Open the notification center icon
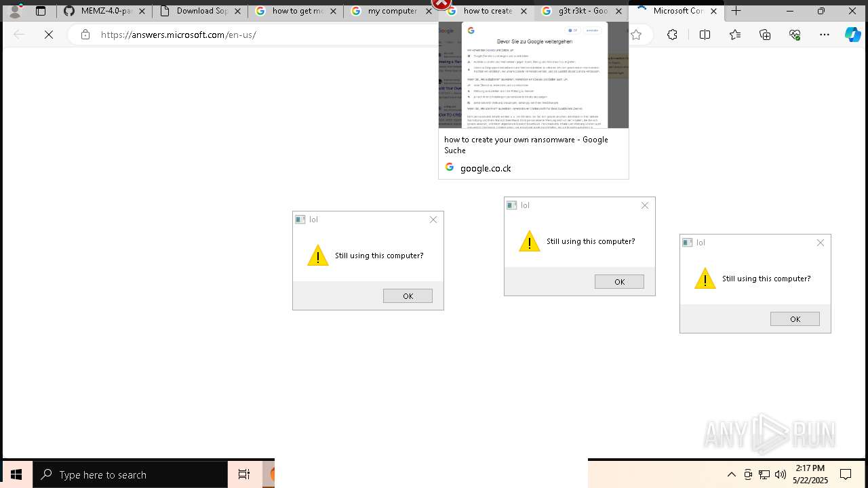 click(x=846, y=474)
